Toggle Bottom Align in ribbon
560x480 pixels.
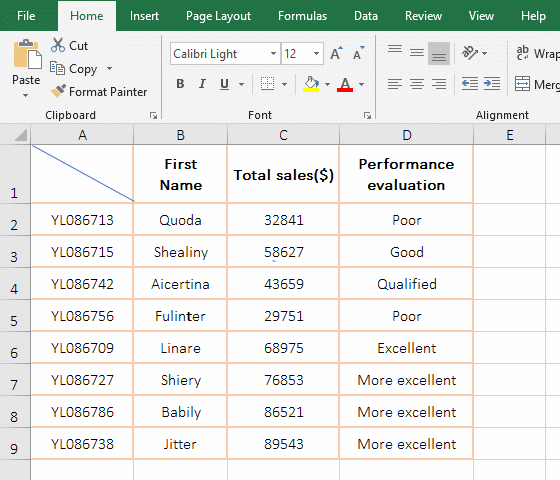(439, 54)
